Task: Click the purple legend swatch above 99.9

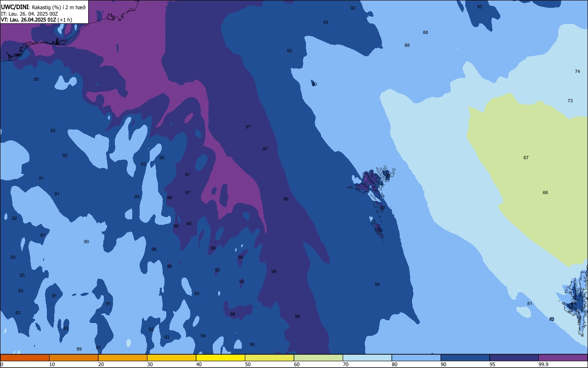Action: [563, 357]
